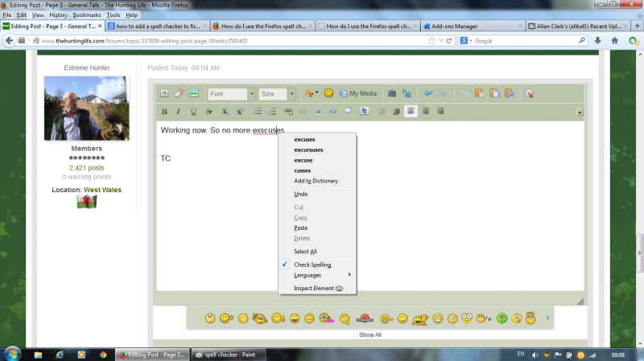Click the Windows Start button

click(x=12, y=354)
